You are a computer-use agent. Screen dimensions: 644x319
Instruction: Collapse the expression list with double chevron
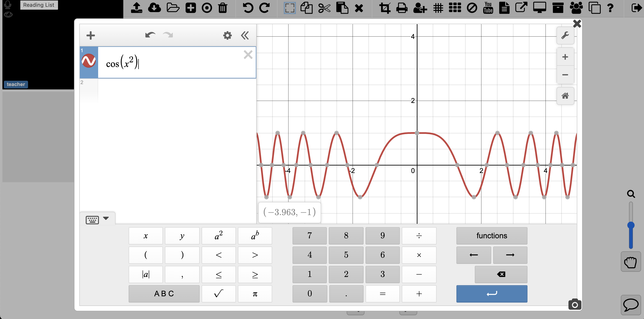coord(245,35)
